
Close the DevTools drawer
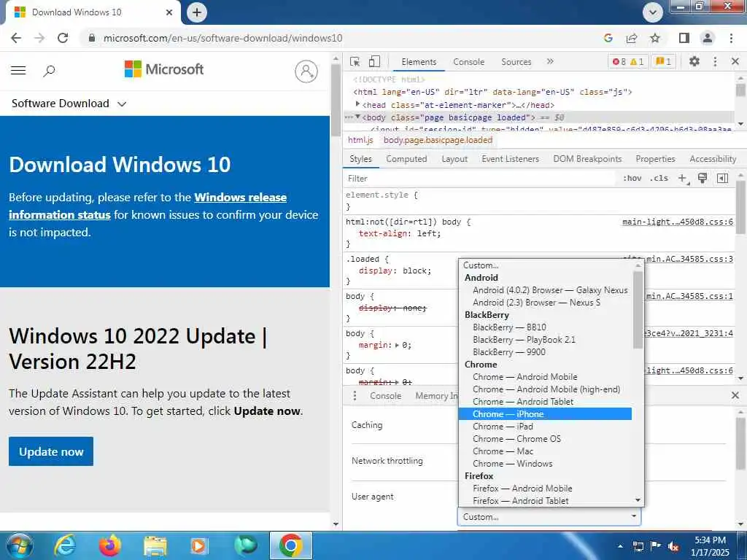(735, 395)
